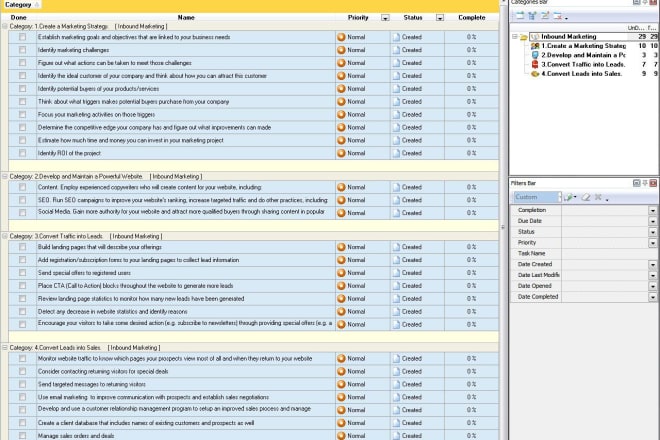The height and width of the screenshot is (440, 660).
Task: Select 3.Convert Traffic into Leads tree item
Action: pos(583,64)
